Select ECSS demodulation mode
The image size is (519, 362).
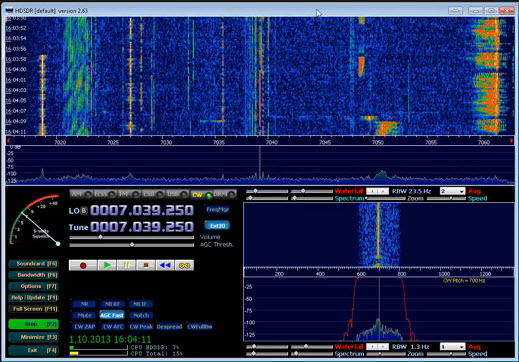105,194
